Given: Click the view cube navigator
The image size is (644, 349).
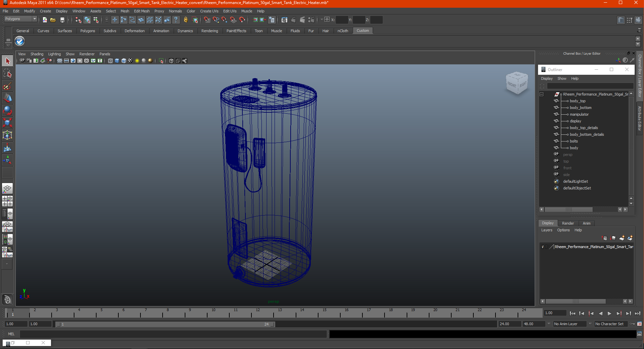Looking at the screenshot, I should click(x=517, y=83).
